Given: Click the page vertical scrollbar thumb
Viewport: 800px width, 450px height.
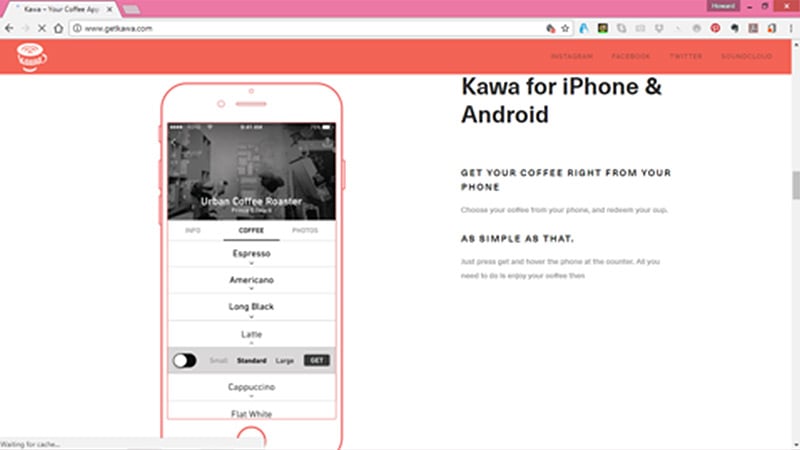Looking at the screenshot, I should (795, 185).
